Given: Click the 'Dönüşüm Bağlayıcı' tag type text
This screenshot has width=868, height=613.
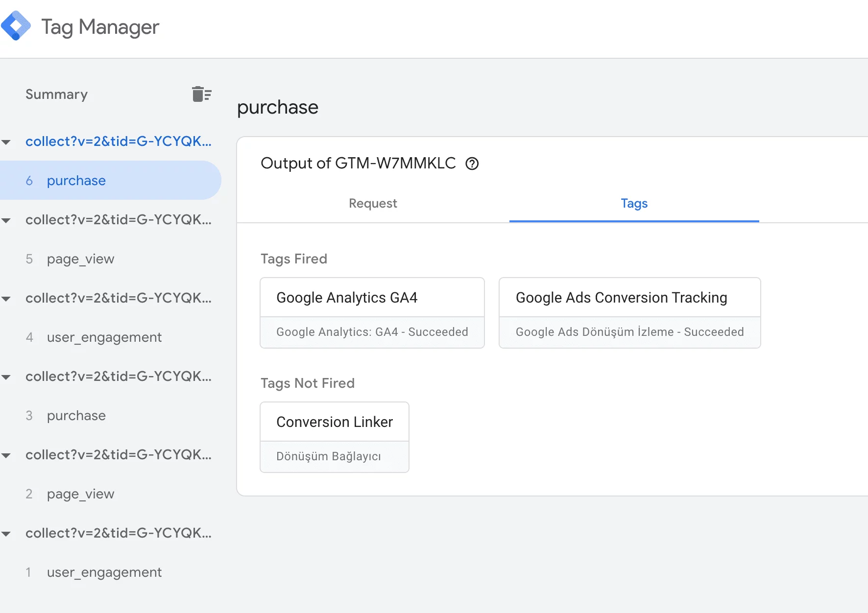Looking at the screenshot, I should tap(329, 456).
